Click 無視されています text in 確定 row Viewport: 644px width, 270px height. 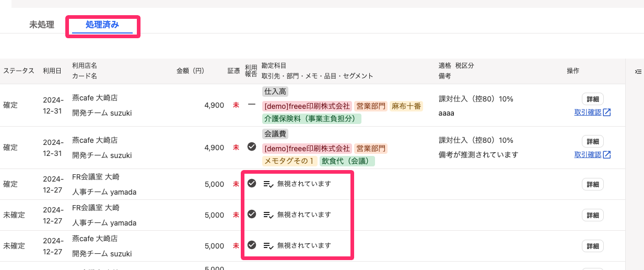click(x=304, y=184)
